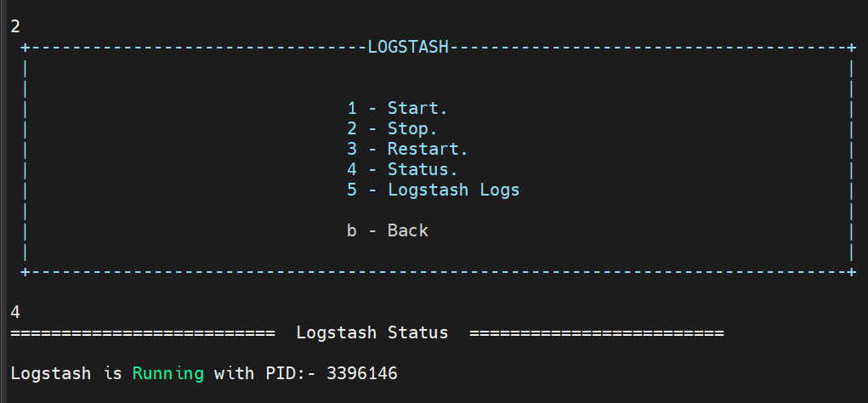Click the top-left "+" corner of the box

coord(26,48)
